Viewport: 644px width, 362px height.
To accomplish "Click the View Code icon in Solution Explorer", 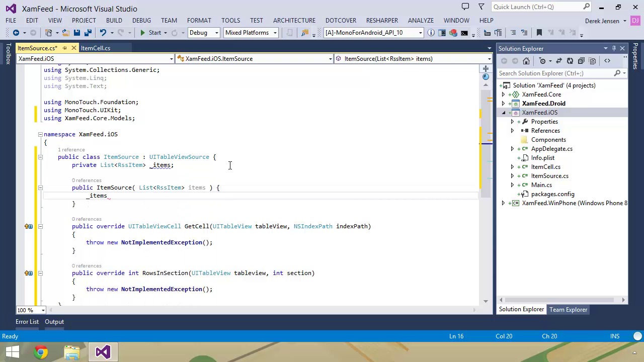I will 607,61.
